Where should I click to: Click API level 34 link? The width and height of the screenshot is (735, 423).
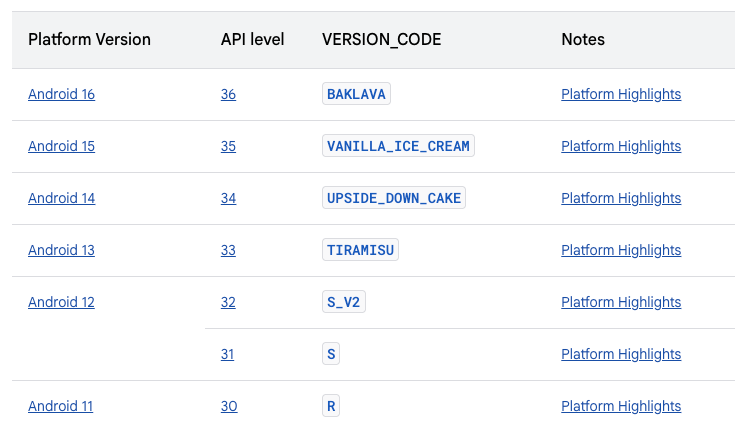pyautogui.click(x=228, y=198)
